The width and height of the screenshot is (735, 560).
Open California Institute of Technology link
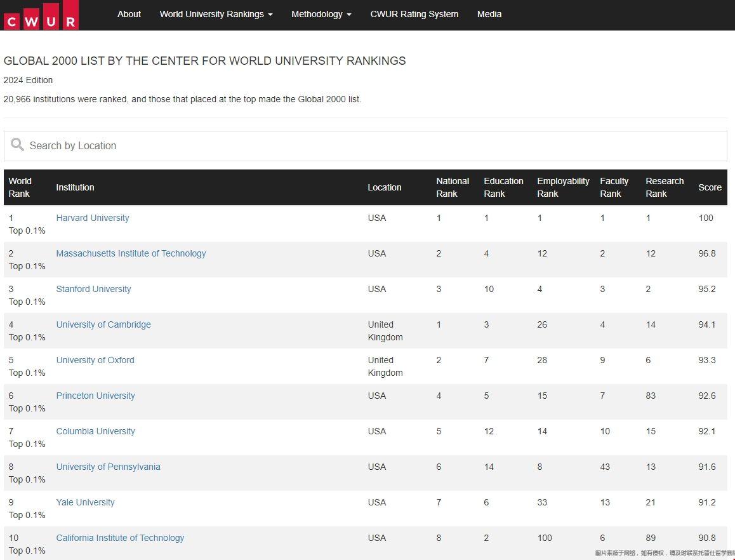coord(120,538)
